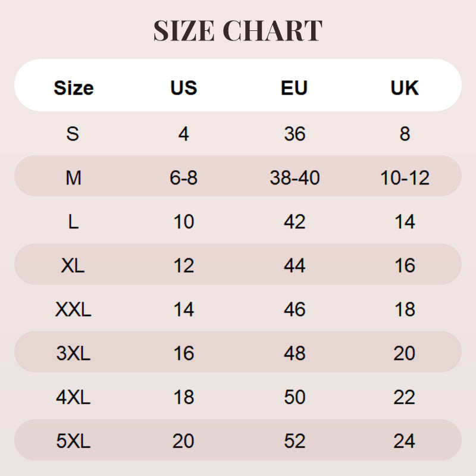
Task: Click the EU column header
Action: tap(295, 88)
